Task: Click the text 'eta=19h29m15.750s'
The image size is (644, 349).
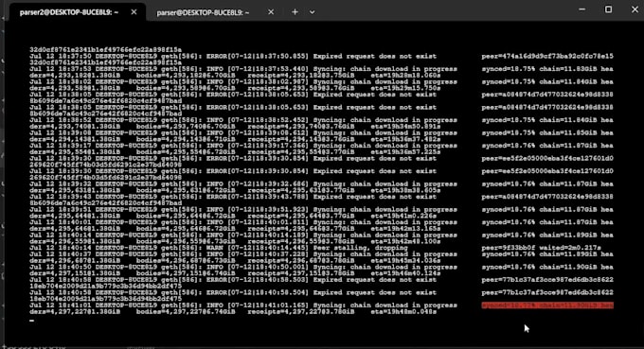Action: pos(405,88)
